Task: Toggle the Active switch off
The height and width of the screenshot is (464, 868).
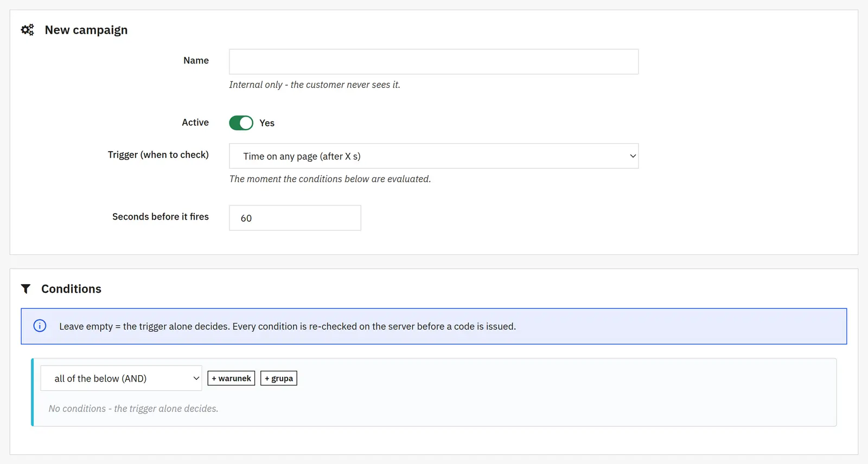Action: pyautogui.click(x=241, y=123)
